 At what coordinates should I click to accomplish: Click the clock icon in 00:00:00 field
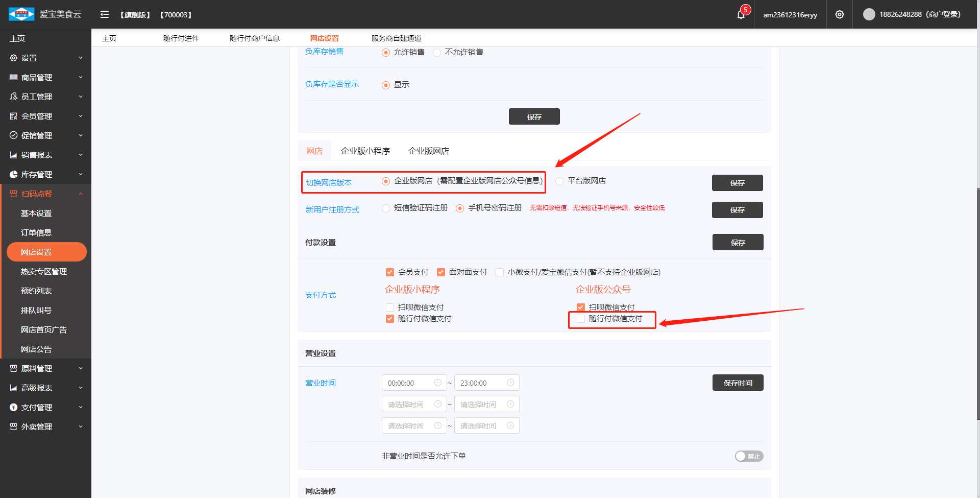tap(438, 383)
